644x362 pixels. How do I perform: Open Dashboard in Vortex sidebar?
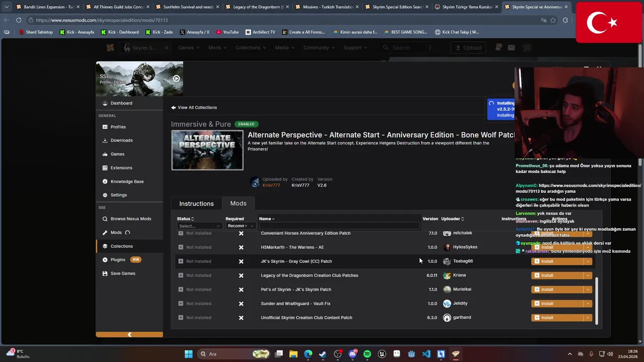point(121,103)
